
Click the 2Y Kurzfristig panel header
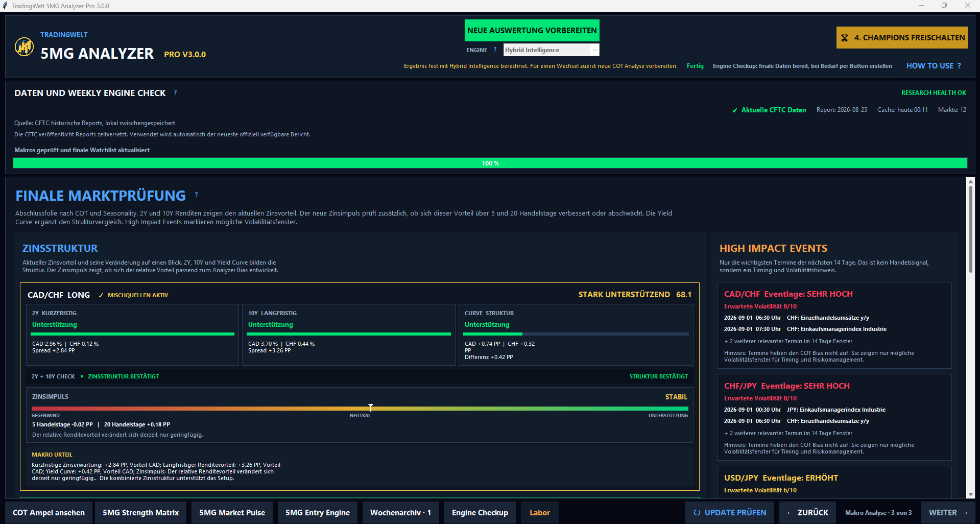[x=54, y=313]
